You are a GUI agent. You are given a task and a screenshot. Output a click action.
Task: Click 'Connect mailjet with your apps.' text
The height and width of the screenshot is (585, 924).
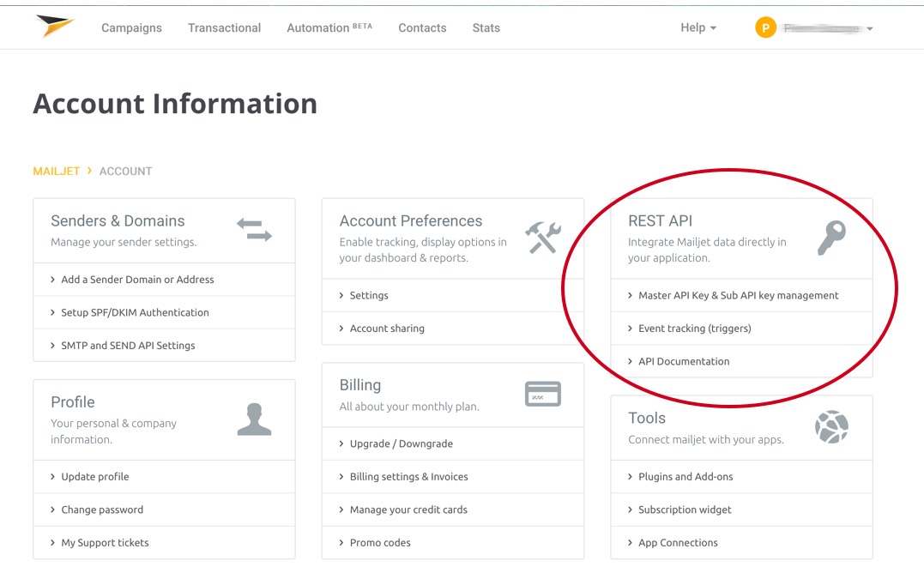click(706, 439)
